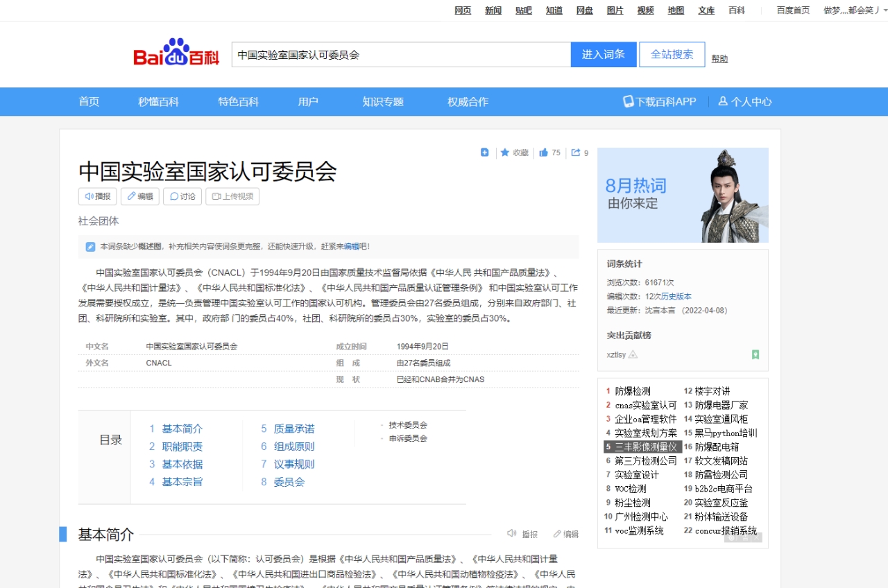Select 知识专题 in the blue menu bar
This screenshot has width=888, height=588.
[382, 101]
